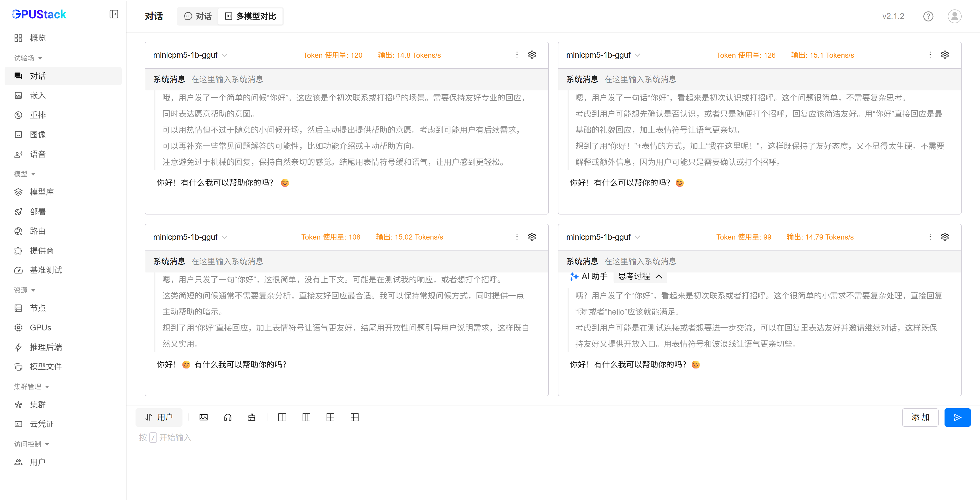Image resolution: width=980 pixels, height=500 pixels.
Task: Click the v2.1.2 version label
Action: tap(893, 16)
